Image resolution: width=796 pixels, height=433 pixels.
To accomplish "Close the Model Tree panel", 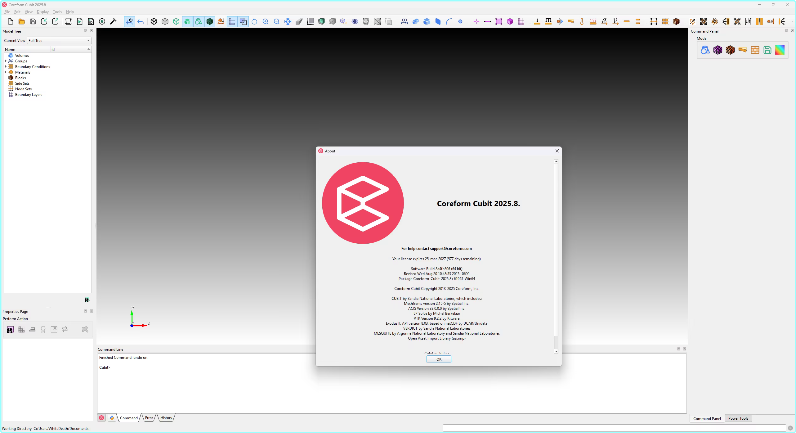I will (91, 31).
